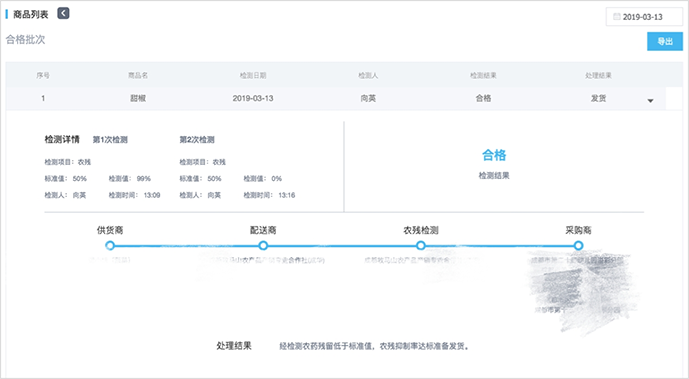
Task: Click the 发货 cell in table row
Action: (598, 98)
